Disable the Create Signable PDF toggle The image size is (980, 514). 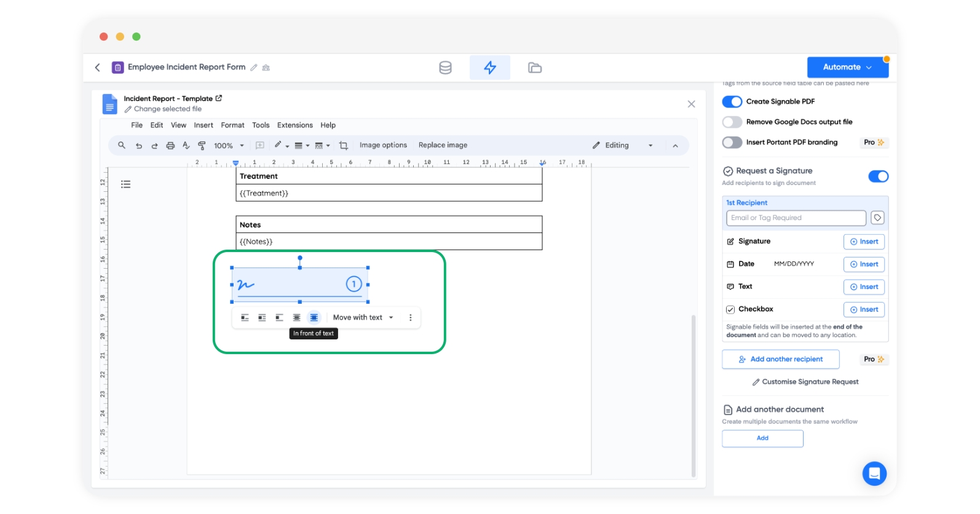pyautogui.click(x=732, y=101)
